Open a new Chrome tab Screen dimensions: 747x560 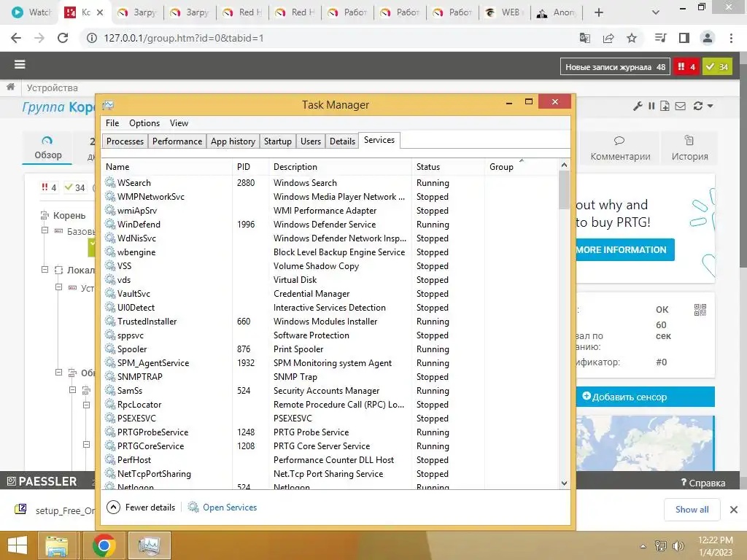click(x=599, y=12)
